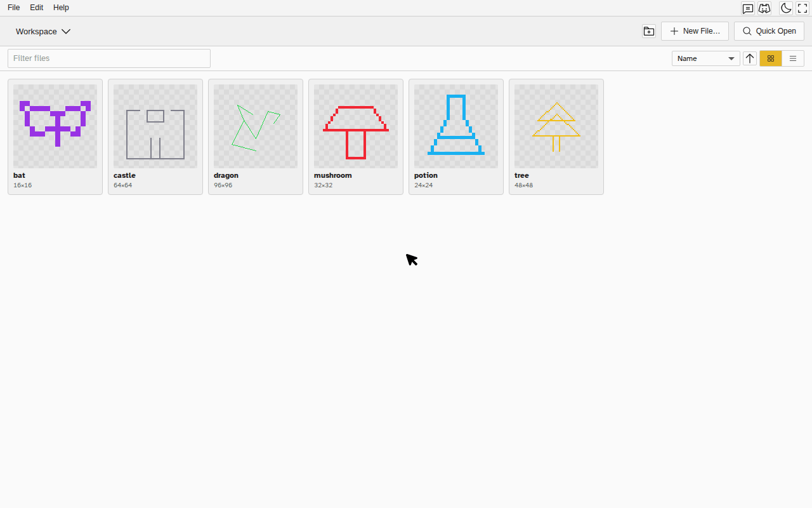Click the feedback chat icon
Viewport: 812px width, 508px height.
(748, 8)
